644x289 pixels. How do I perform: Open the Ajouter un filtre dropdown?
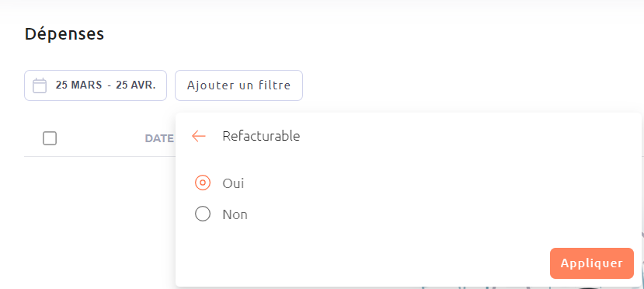(238, 85)
